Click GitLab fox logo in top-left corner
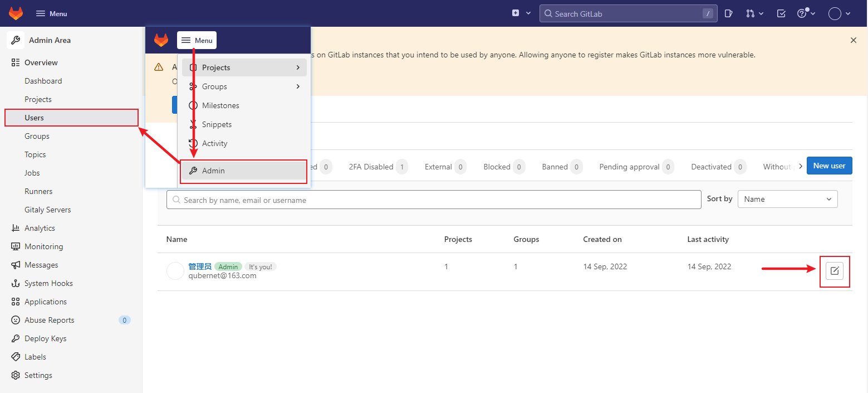This screenshot has height=393, width=868. coord(16,13)
